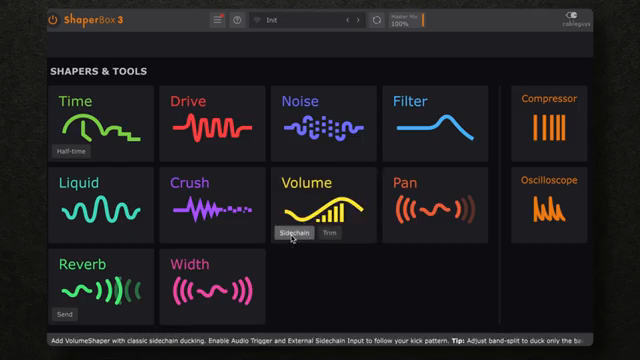Open the help question mark icon

(237, 20)
